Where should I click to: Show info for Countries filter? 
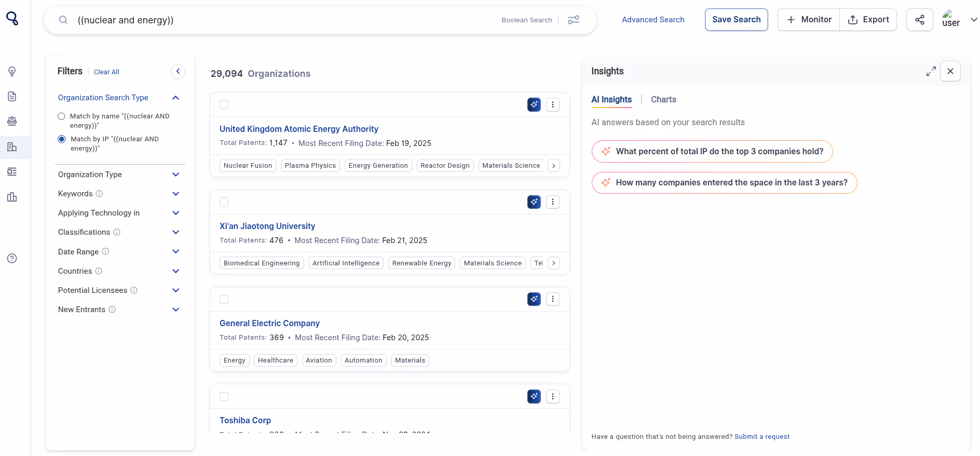99,271
